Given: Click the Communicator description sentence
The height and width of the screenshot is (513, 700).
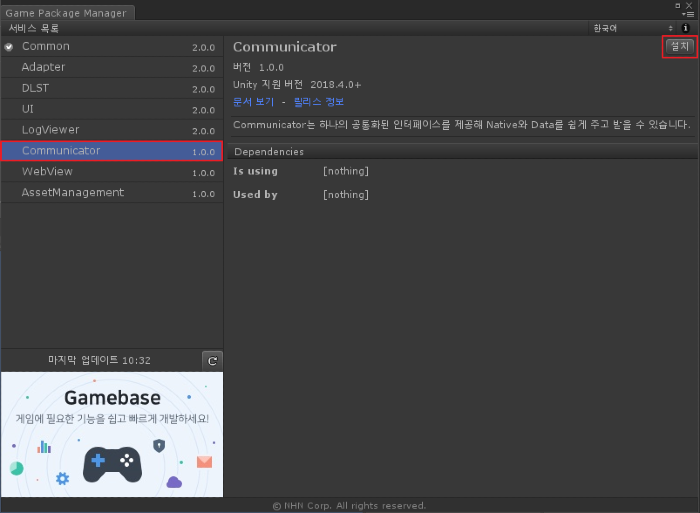Looking at the screenshot, I should (462, 125).
